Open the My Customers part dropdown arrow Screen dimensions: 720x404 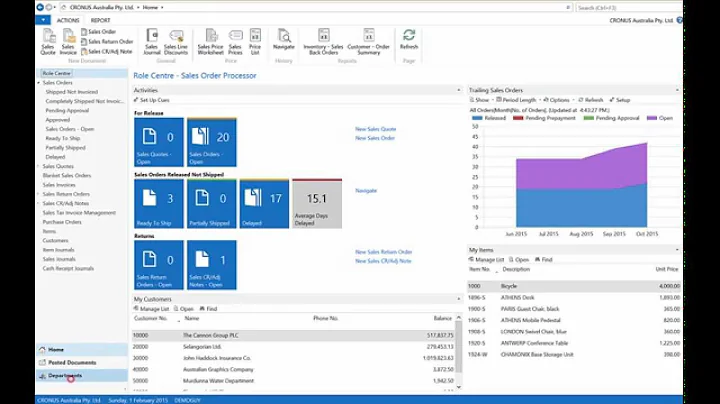pos(458,299)
